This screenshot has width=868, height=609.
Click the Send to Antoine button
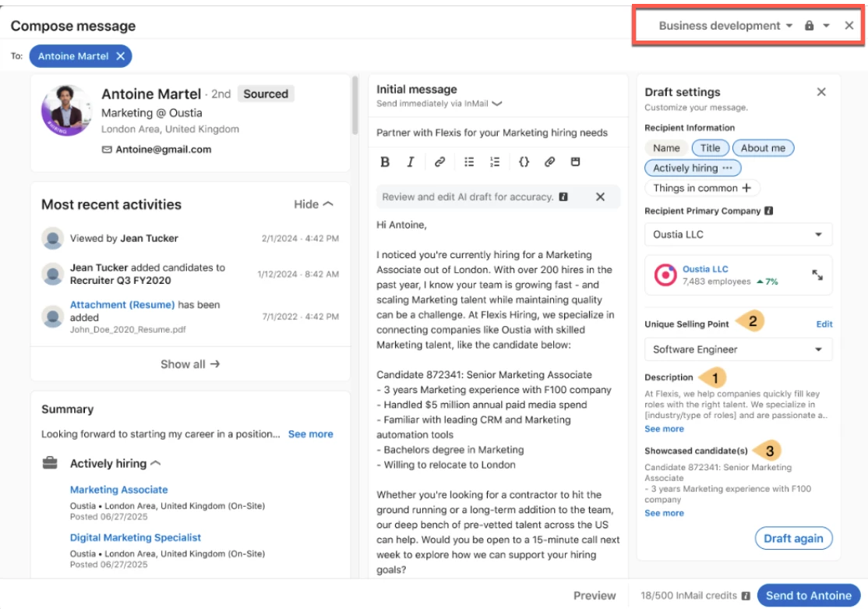click(x=808, y=595)
